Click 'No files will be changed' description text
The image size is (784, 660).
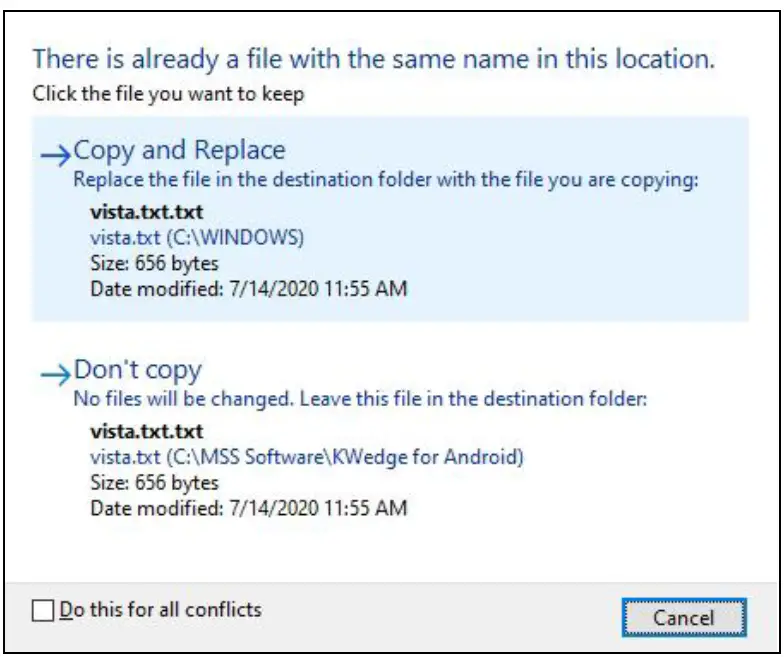click(x=361, y=400)
